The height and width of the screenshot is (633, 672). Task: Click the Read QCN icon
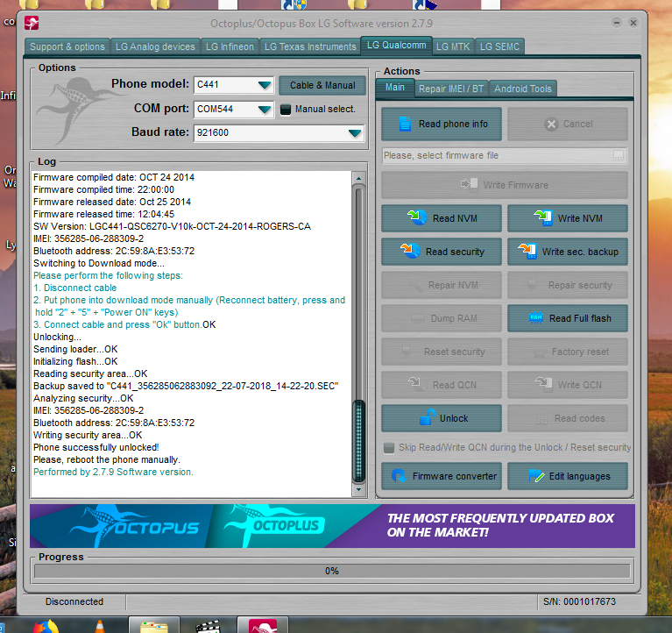(416, 384)
